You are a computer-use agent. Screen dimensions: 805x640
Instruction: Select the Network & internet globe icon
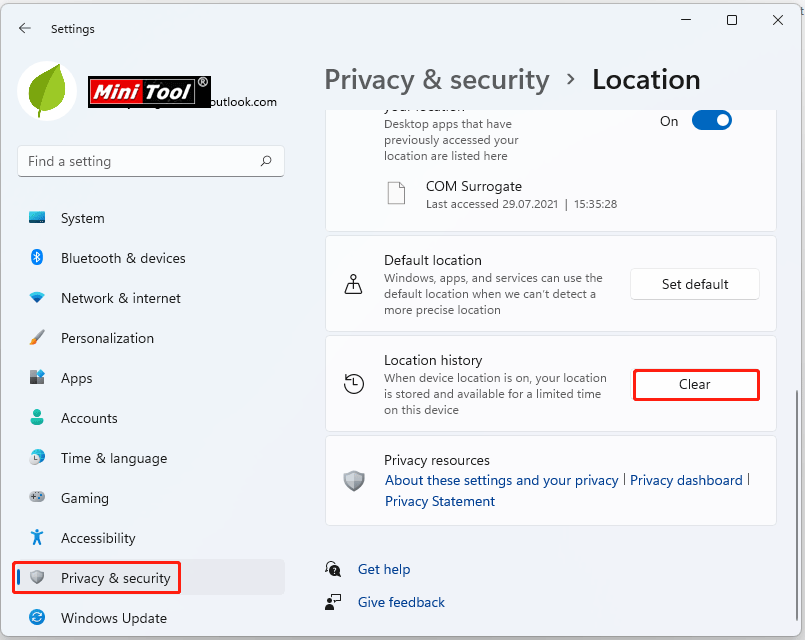click(37, 298)
